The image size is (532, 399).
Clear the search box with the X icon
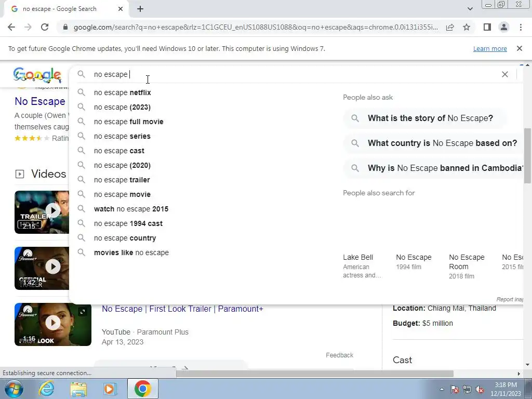click(505, 74)
